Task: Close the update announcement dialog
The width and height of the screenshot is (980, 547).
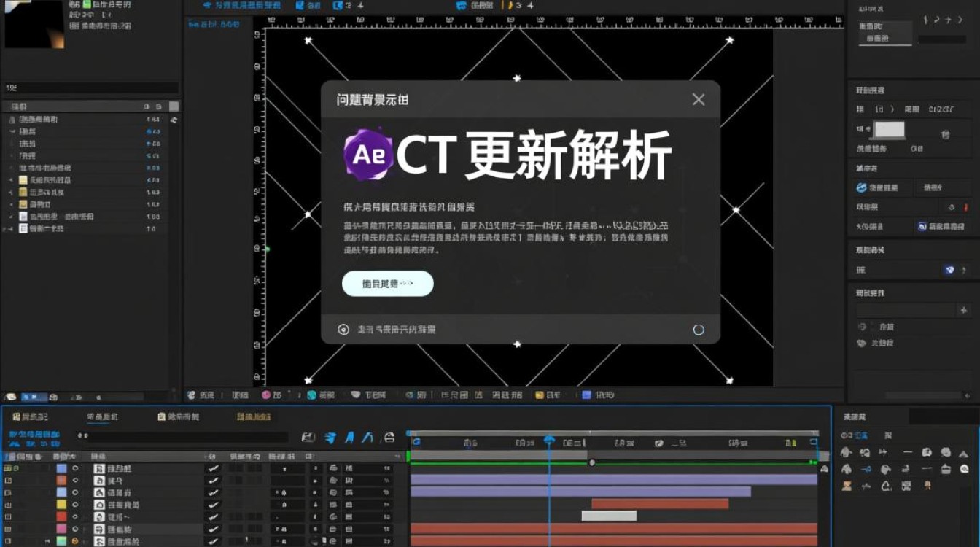Action: (x=698, y=99)
